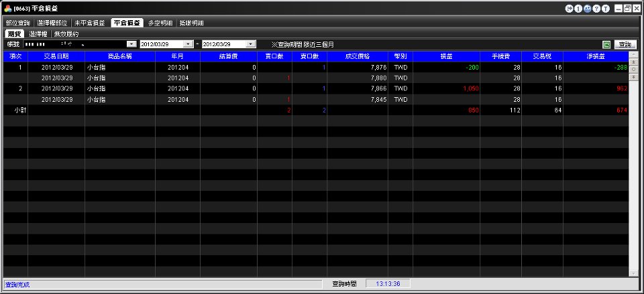Click the 商品名稱 column header

[x=120, y=56]
